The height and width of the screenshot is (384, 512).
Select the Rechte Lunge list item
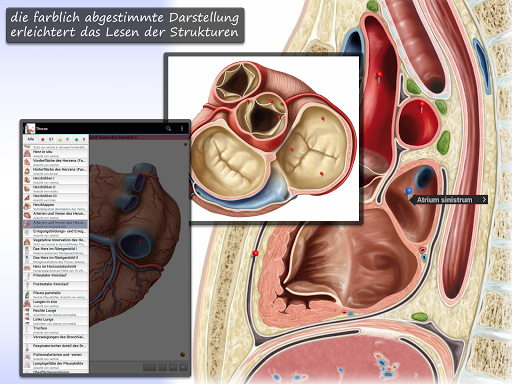56,312
